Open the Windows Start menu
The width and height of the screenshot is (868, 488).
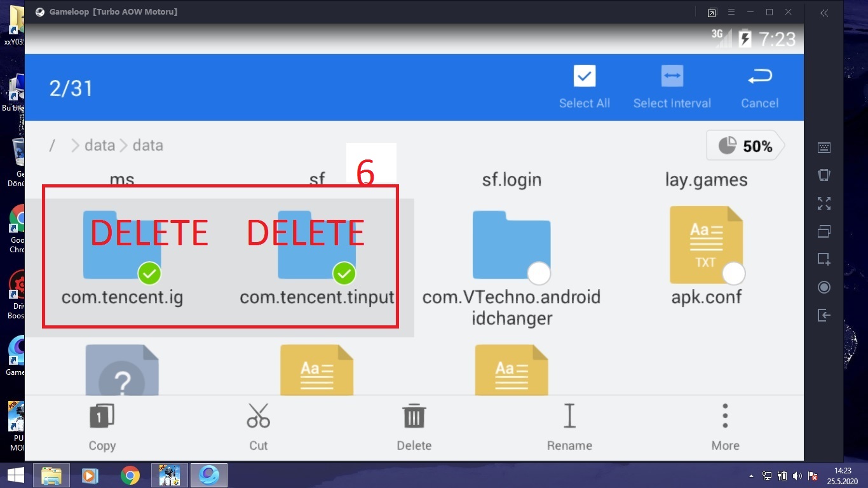[15, 475]
